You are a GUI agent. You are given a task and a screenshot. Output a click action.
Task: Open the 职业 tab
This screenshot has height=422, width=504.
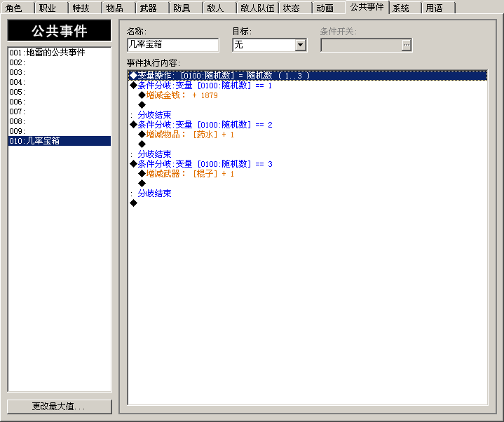pos(51,8)
